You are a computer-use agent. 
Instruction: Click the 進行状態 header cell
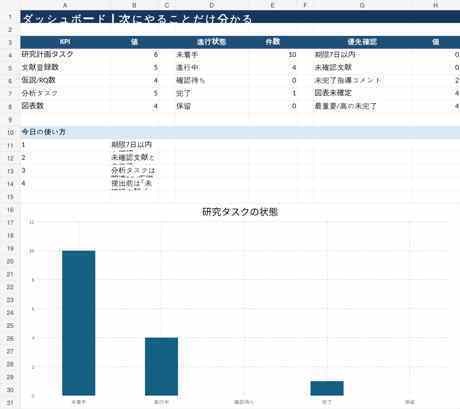(x=212, y=42)
